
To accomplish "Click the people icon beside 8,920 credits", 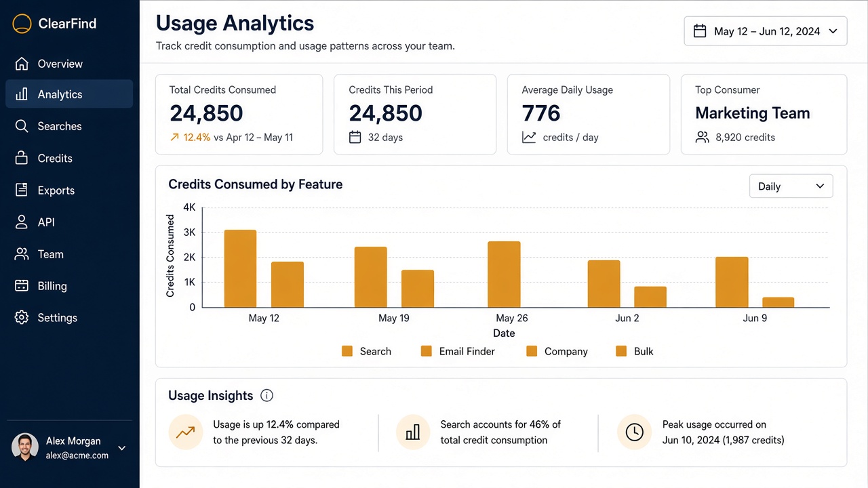I will [703, 137].
